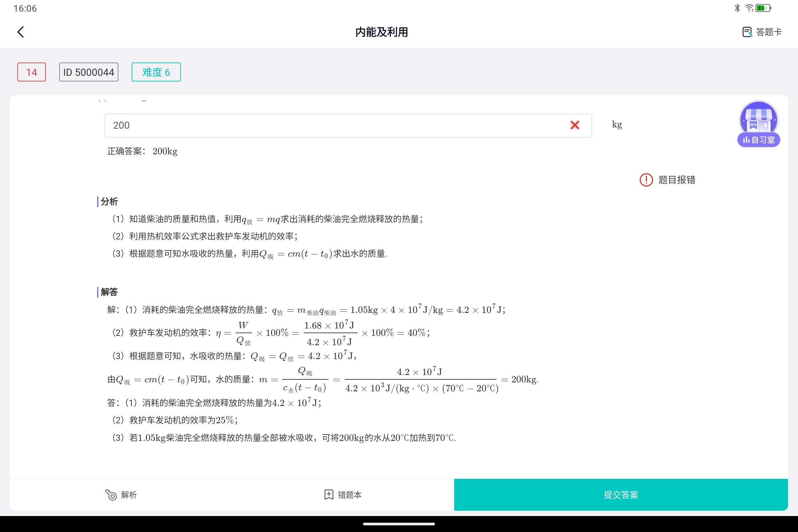Add question to 错题本 wrong-answer notebook
The height and width of the screenshot is (532, 798).
(x=343, y=495)
